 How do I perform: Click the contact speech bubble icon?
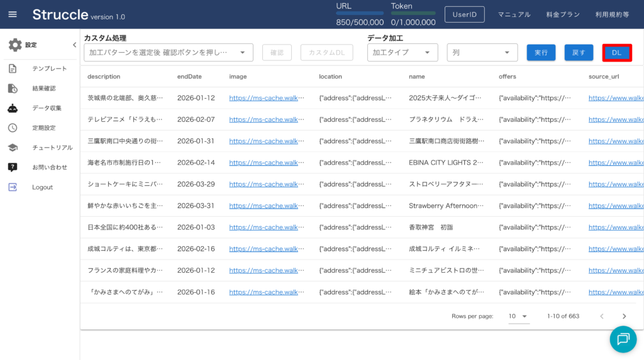13,167
